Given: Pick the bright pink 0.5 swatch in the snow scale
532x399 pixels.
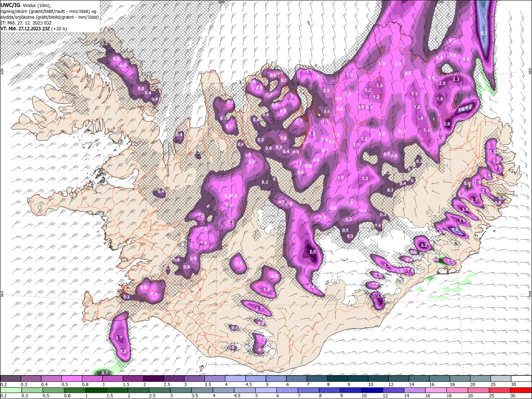Looking at the screenshot, I should pyautogui.click(x=71, y=379).
